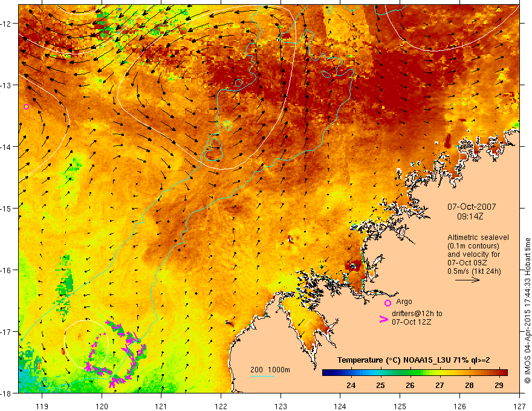
Task: Click the latitude axis label -18
Action: [7, 393]
